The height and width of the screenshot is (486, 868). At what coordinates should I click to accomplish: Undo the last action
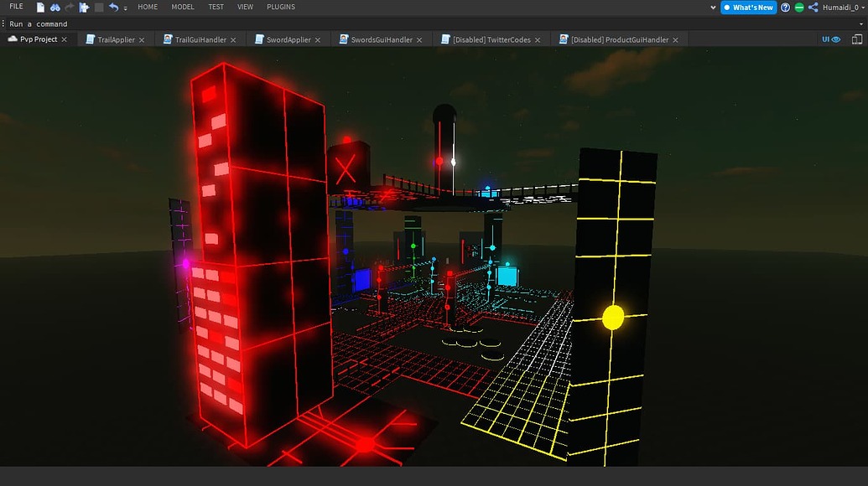click(115, 7)
